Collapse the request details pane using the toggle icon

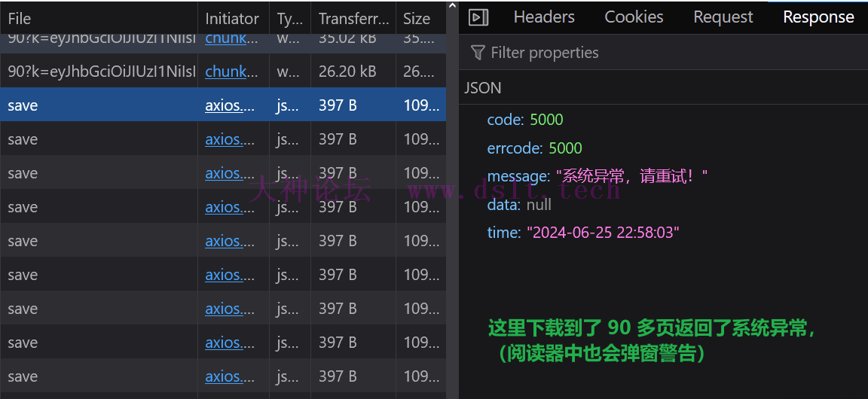coord(478,17)
